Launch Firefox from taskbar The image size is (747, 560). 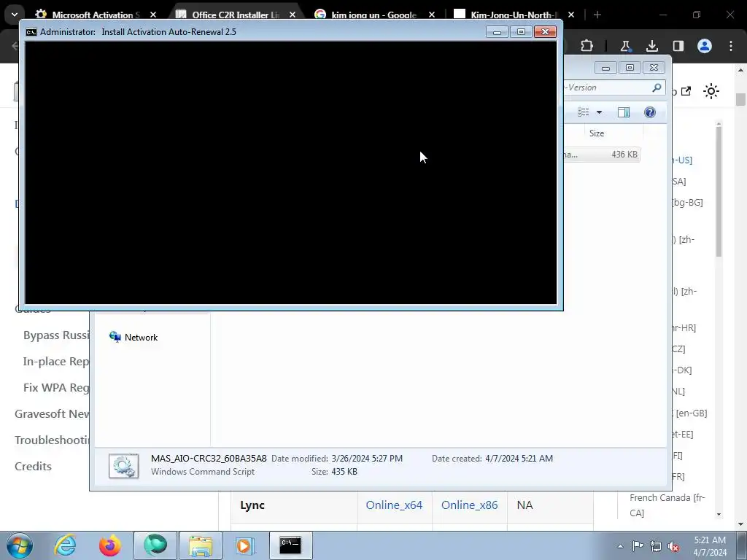[x=110, y=545]
